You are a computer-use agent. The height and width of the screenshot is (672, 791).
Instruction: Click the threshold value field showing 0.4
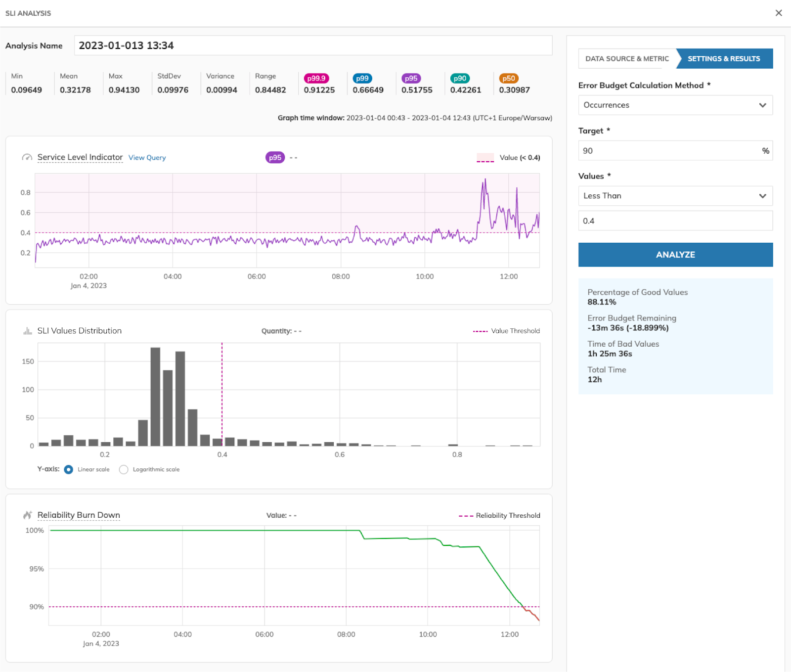point(675,221)
